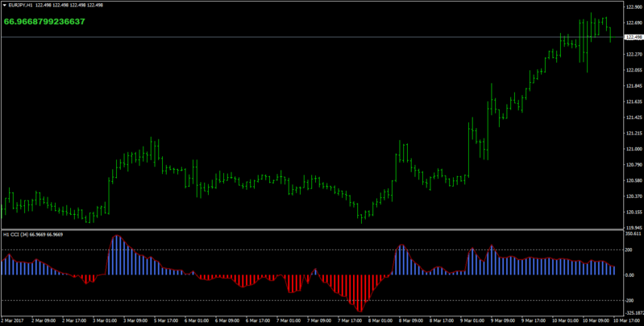Click the 6 Mar 09:00 time label
The image size is (644, 326).
coord(227,320)
